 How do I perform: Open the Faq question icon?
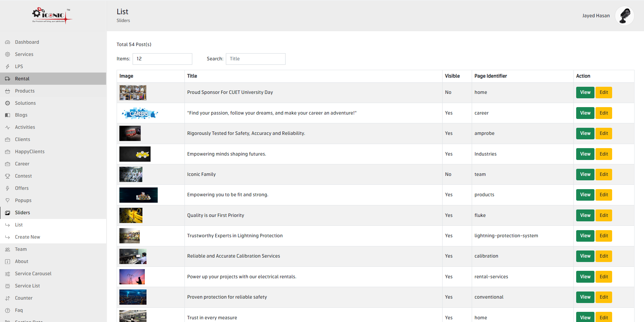coord(7,310)
